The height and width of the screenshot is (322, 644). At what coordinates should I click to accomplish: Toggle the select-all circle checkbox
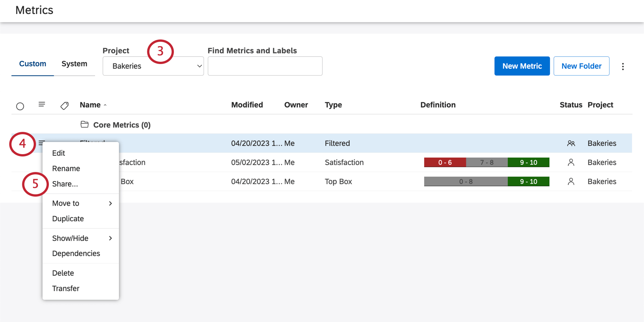coord(20,106)
